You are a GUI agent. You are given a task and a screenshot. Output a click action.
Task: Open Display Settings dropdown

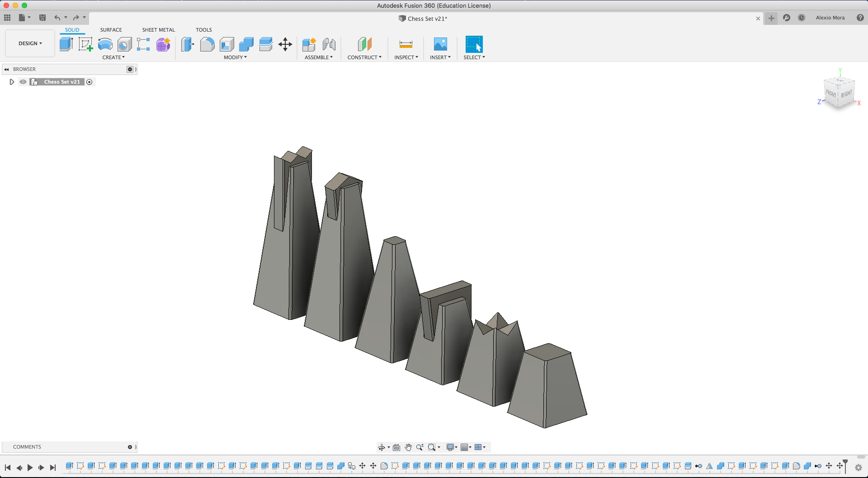(452, 447)
